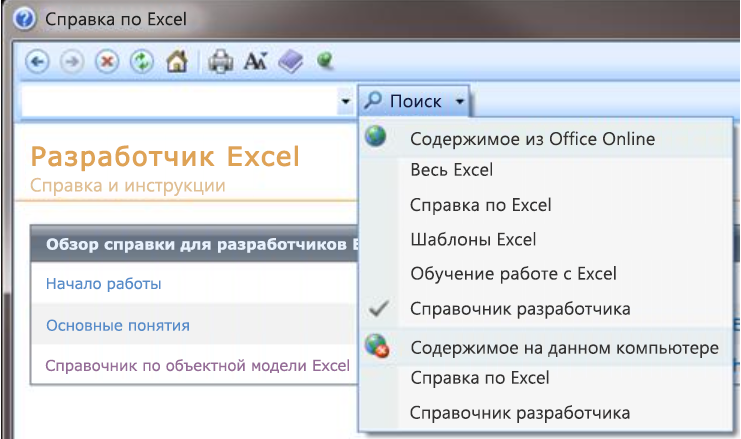The image size is (741, 439).
Task: Toggle the keep-on-top pushpin icon
Action: point(325,61)
